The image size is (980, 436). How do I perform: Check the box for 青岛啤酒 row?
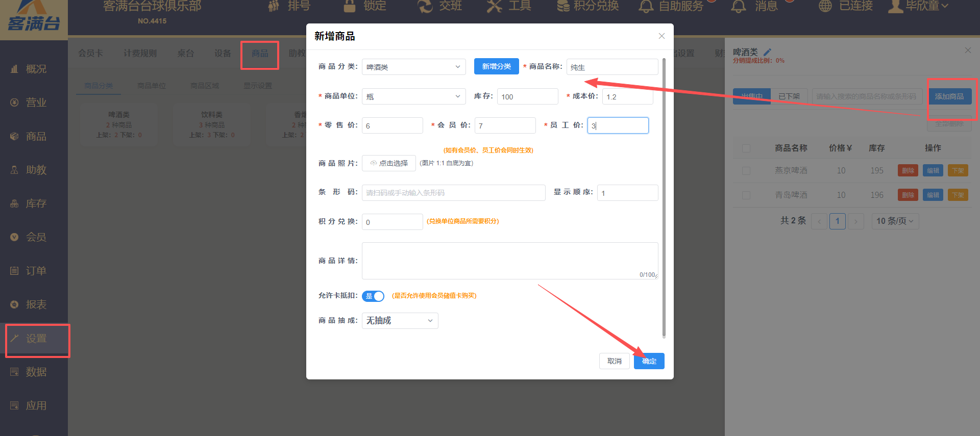746,195
